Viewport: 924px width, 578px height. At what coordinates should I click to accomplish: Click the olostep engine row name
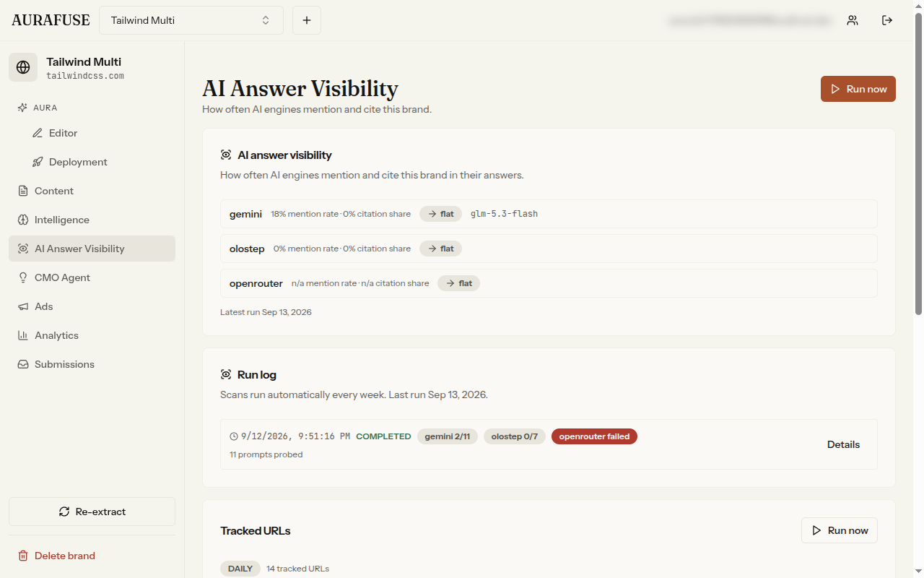[x=247, y=249]
